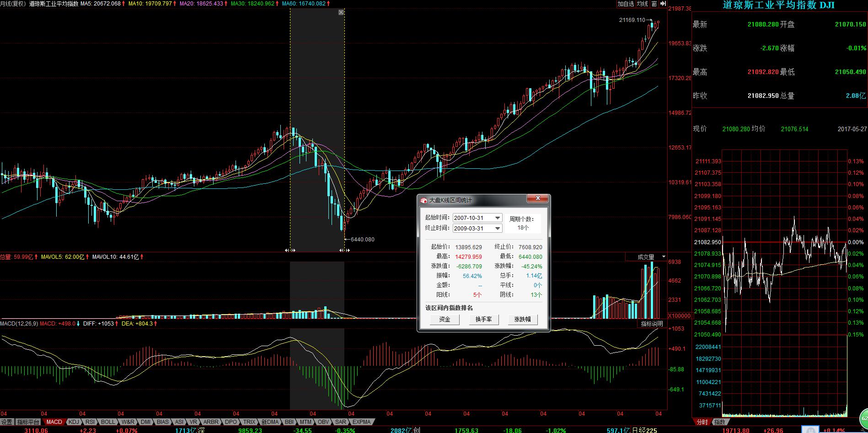The height and width of the screenshot is (433, 868).
Task: Close the shaded interval selection with X icon
Action: (x=341, y=12)
